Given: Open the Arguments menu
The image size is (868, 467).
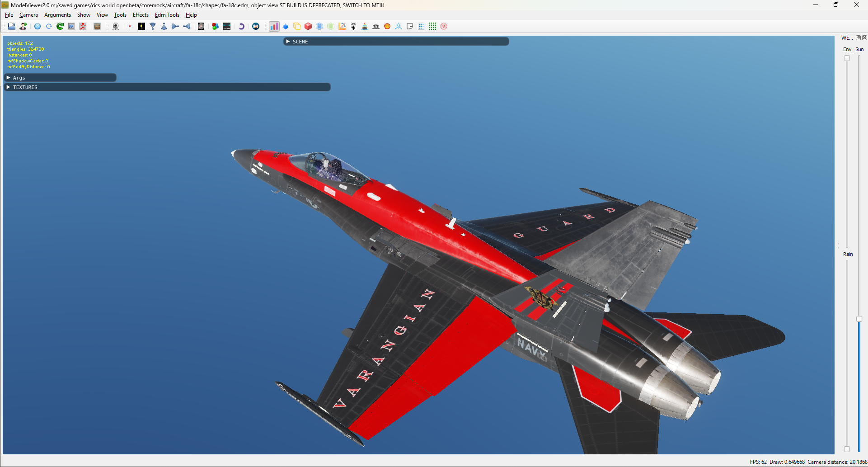Looking at the screenshot, I should (57, 15).
